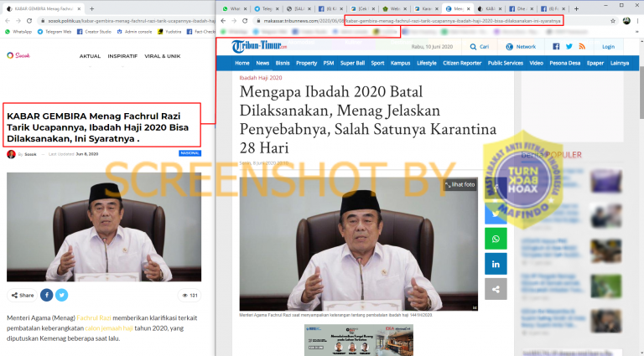Click the Sosok site logo

[18, 55]
